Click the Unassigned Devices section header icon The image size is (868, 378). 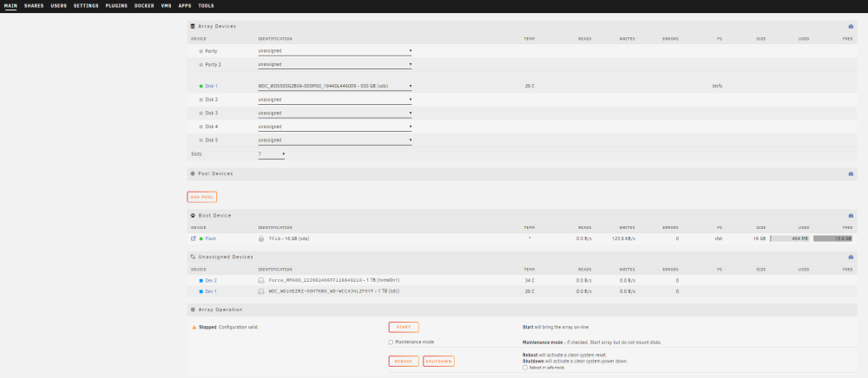tap(193, 257)
